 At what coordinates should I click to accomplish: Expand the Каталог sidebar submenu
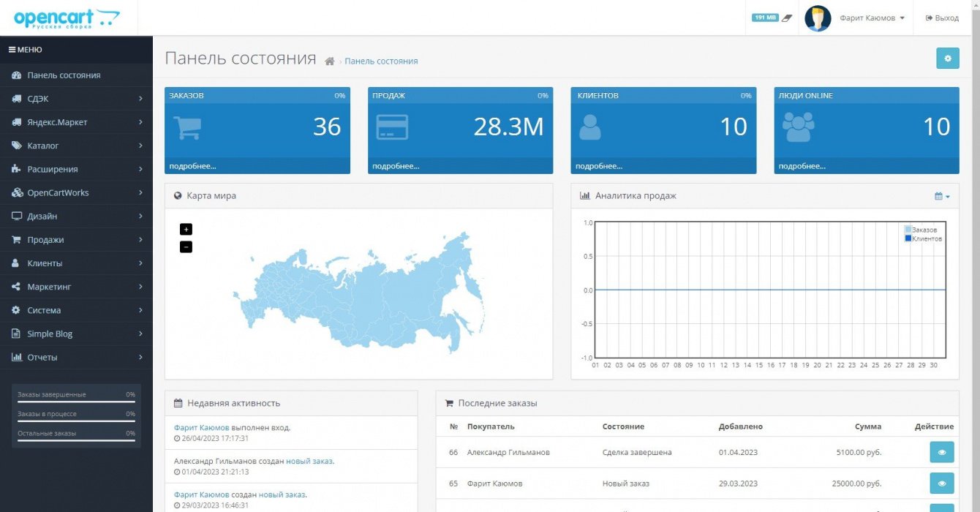tap(76, 146)
